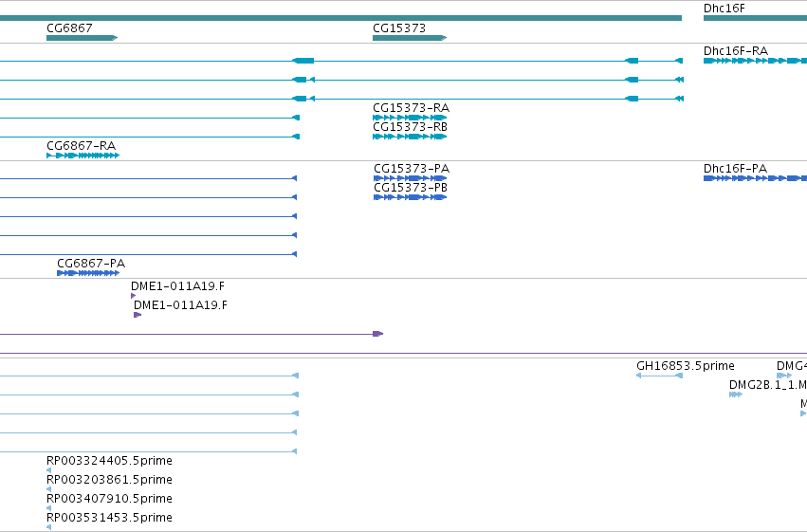Click the CG15373 gene label
This screenshot has width=807, height=532.
pos(399,28)
